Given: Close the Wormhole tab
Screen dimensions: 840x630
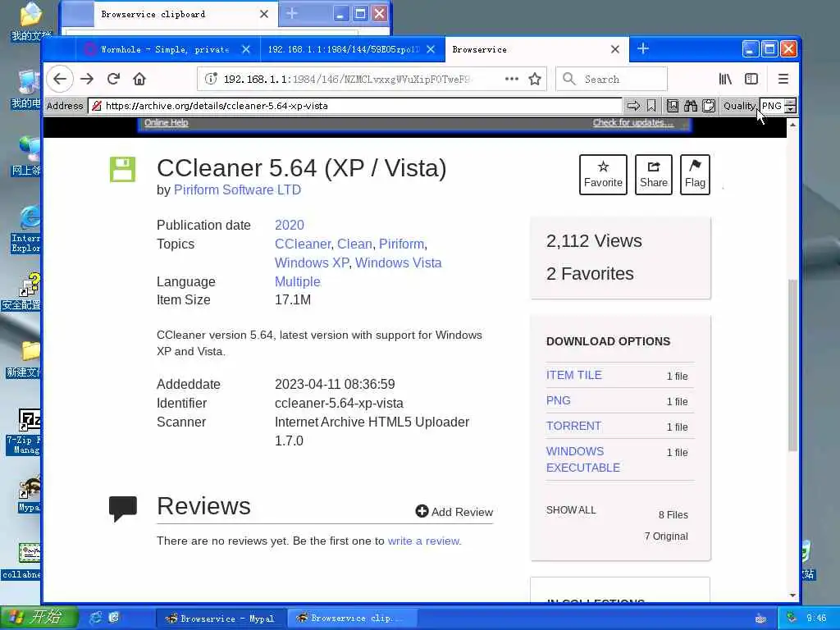Looking at the screenshot, I should point(246,49).
